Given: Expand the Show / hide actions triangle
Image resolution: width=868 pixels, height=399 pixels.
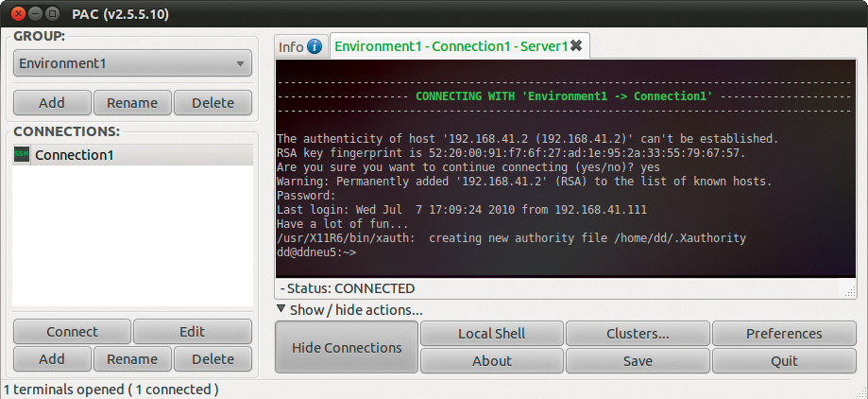Looking at the screenshot, I should (x=281, y=308).
